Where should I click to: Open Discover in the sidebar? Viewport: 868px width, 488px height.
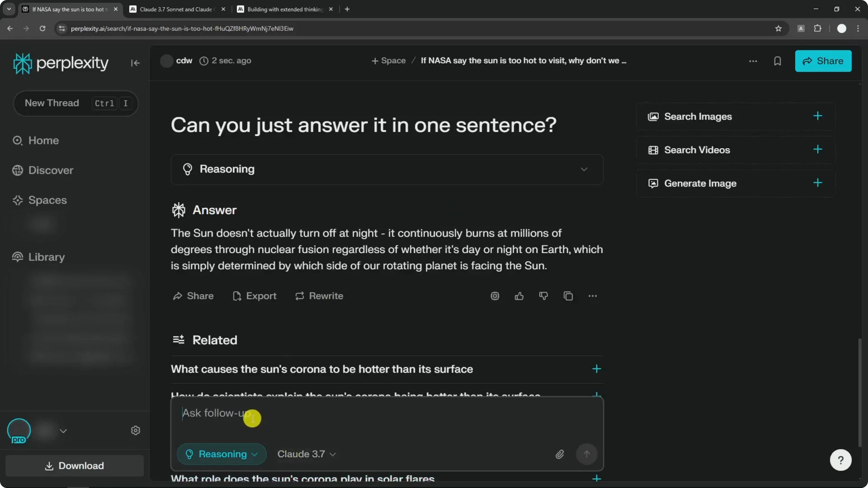point(51,170)
